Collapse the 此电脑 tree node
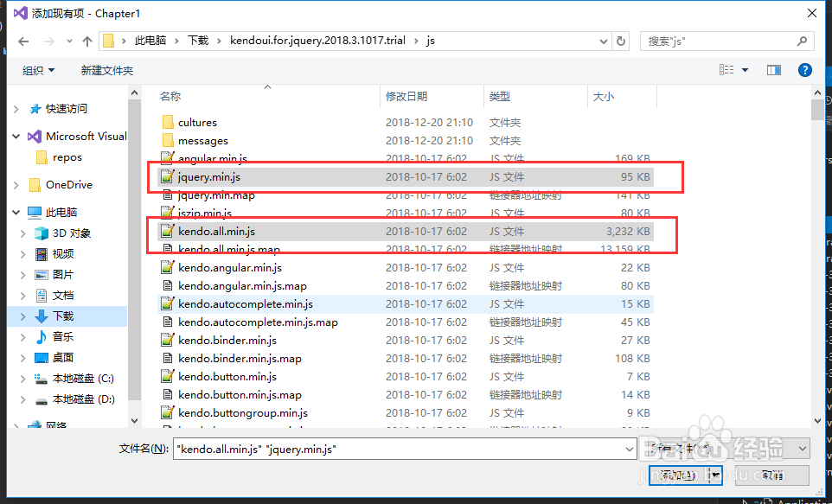832x504 pixels. (16, 212)
